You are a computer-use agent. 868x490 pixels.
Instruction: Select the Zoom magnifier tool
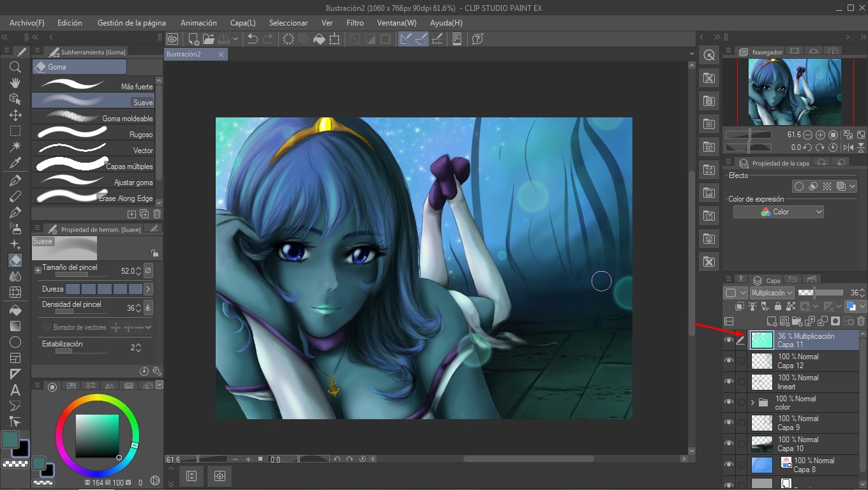point(15,67)
